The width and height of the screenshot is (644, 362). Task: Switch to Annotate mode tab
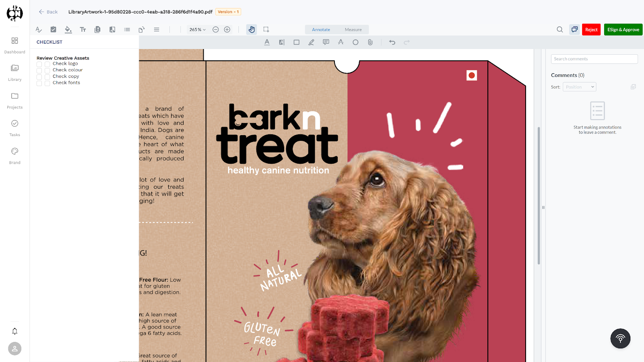[321, 30]
